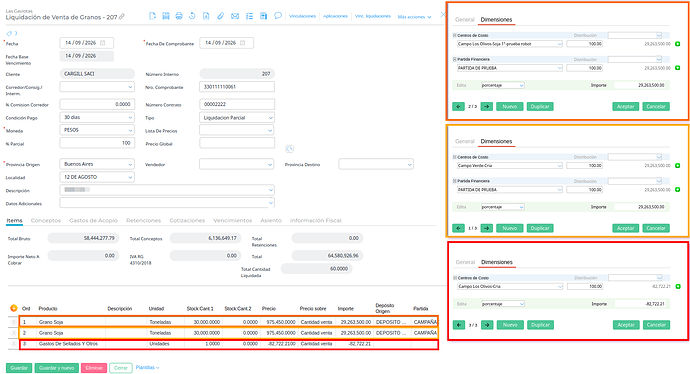Go to the next item in the 1 / 3 panel
This screenshot has width=690, height=374.
[x=486, y=228]
